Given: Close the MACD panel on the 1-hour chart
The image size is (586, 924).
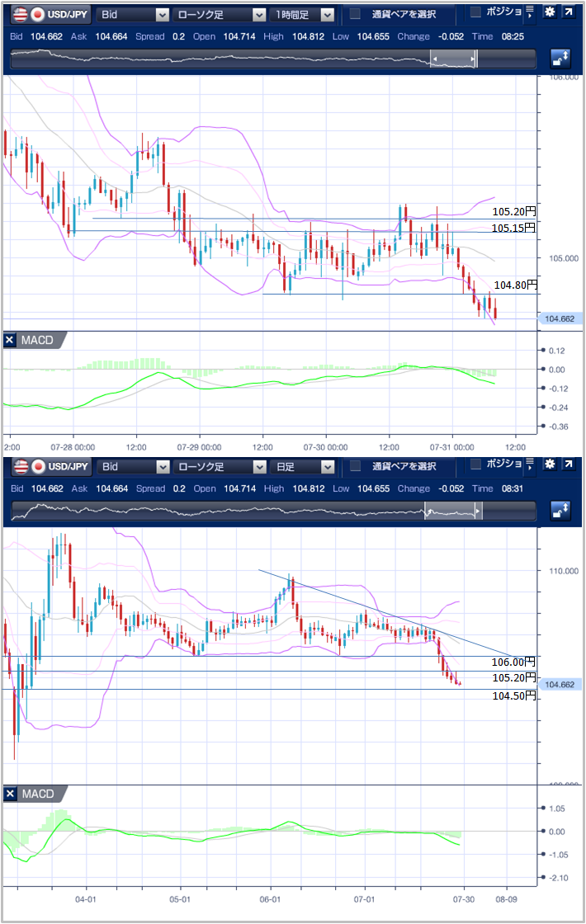Looking at the screenshot, I should coord(10,341).
